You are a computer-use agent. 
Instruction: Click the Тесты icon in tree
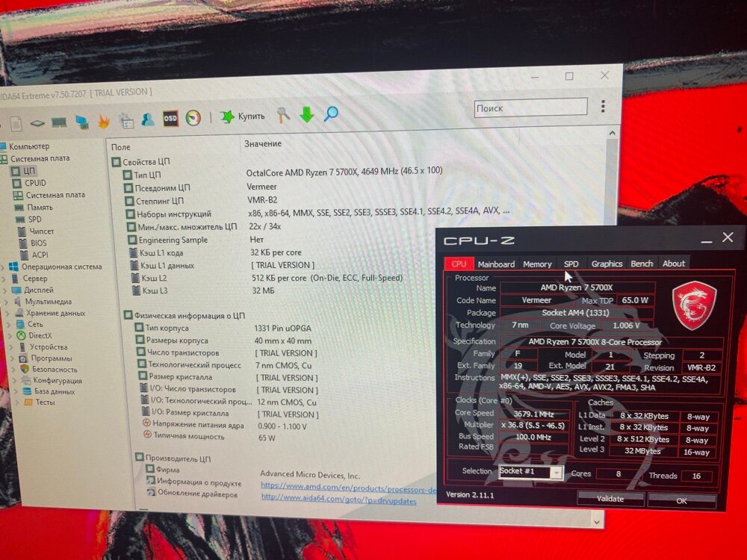point(28,402)
